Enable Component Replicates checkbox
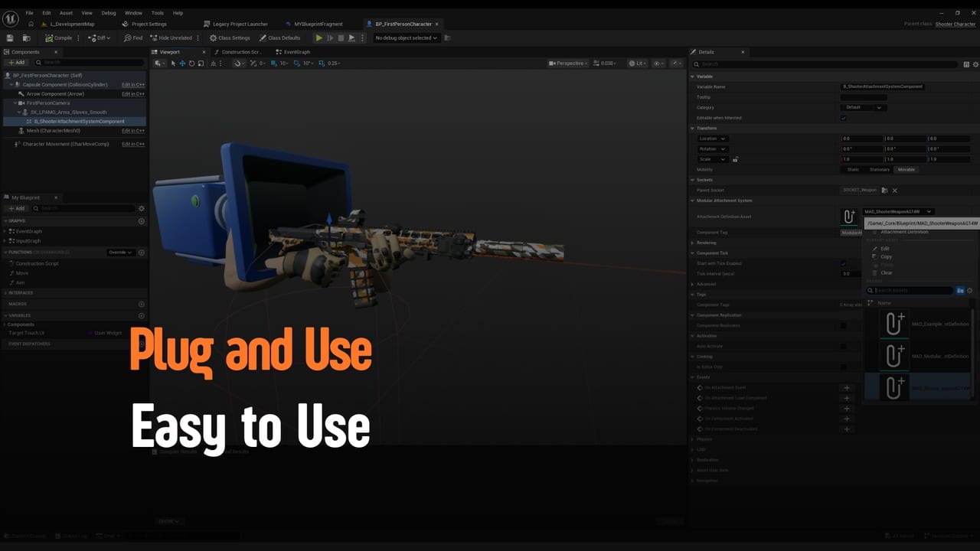The image size is (980, 551). point(844,325)
